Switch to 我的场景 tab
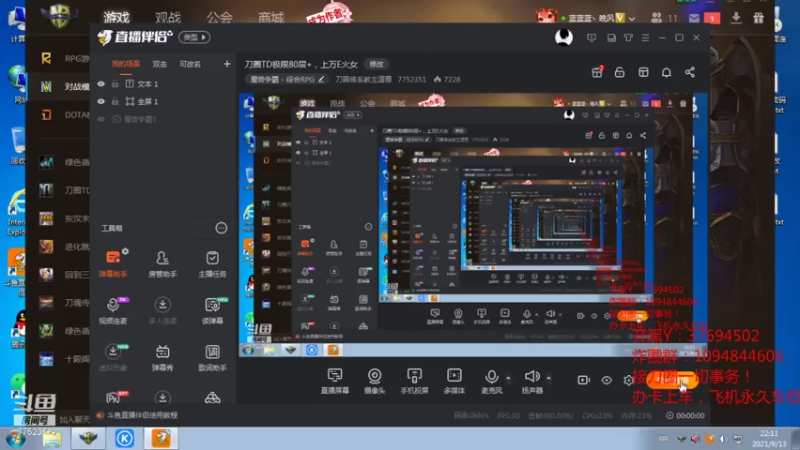Image resolution: width=800 pixels, height=450 pixels. tap(126, 64)
